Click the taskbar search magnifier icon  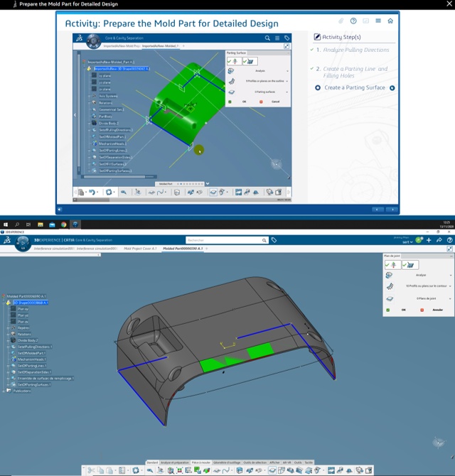click(x=17, y=225)
